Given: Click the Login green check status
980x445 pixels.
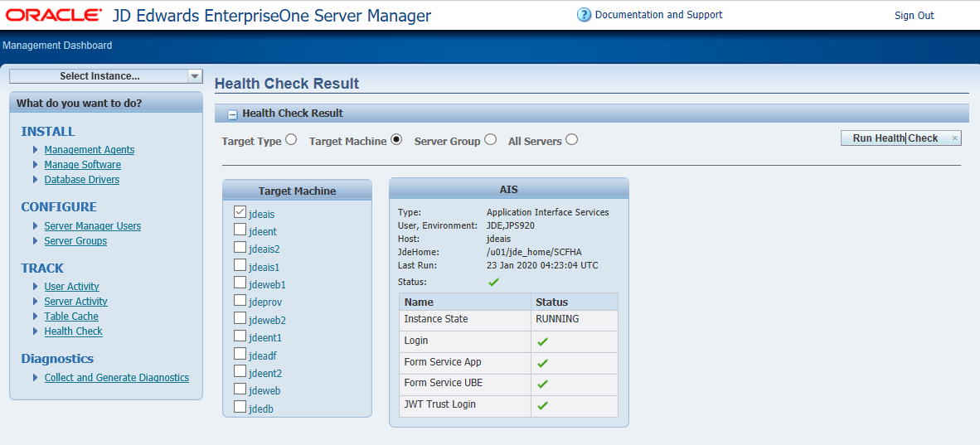Looking at the screenshot, I should (542, 342).
